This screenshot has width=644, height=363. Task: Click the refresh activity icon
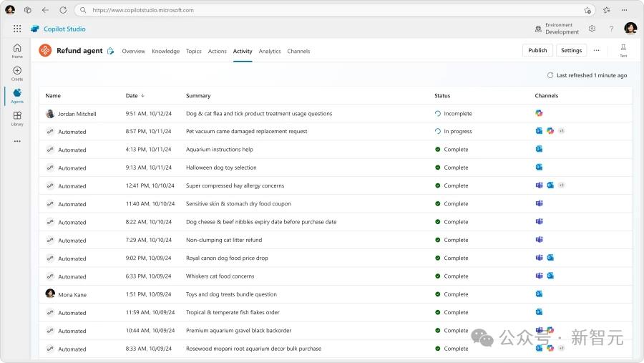tap(550, 75)
